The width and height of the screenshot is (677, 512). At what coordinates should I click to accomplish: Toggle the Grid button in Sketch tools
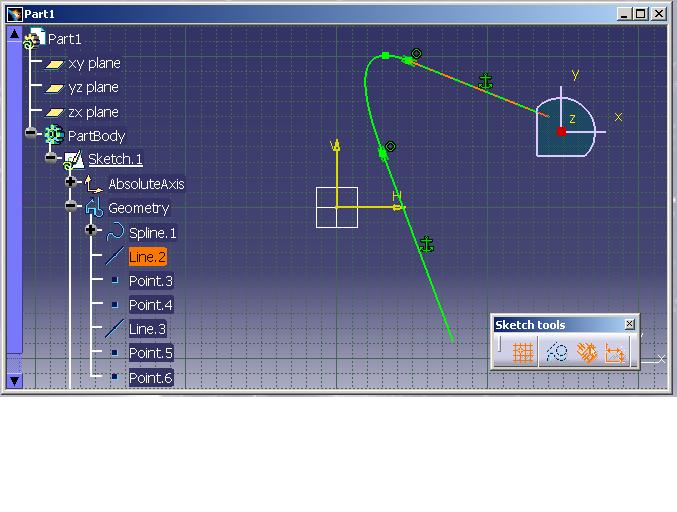tap(522, 352)
